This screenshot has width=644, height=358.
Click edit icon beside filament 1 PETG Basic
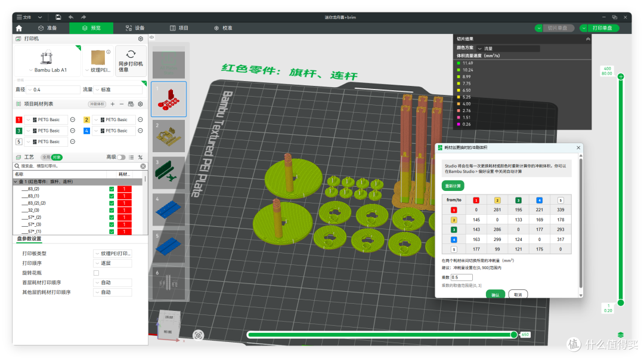pyautogui.click(x=73, y=119)
